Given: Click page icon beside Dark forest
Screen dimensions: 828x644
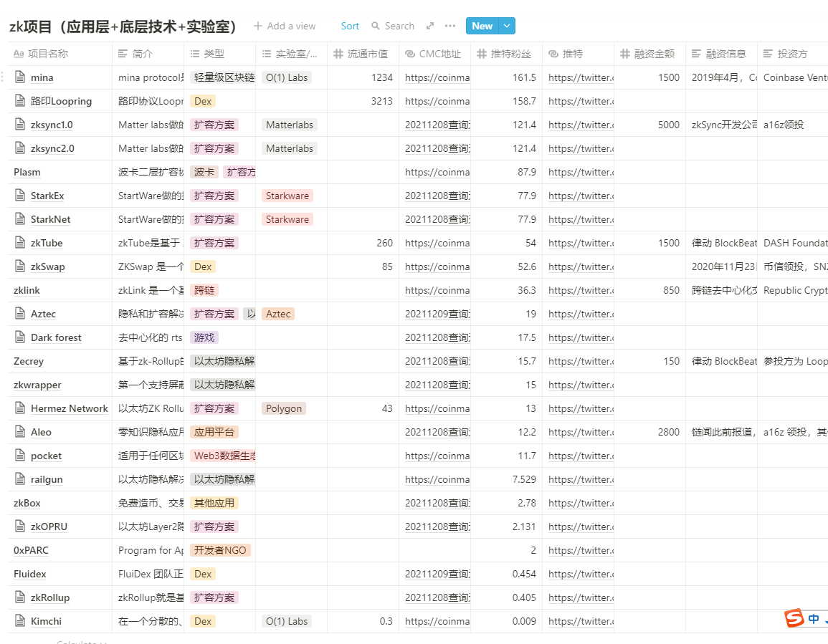Looking at the screenshot, I should click(20, 337).
